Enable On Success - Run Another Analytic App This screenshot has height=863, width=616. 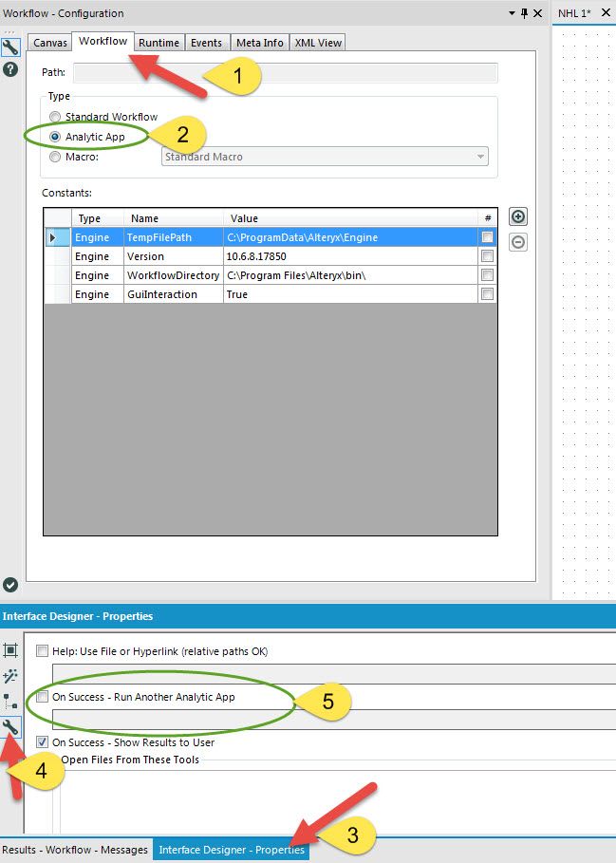pyautogui.click(x=43, y=697)
